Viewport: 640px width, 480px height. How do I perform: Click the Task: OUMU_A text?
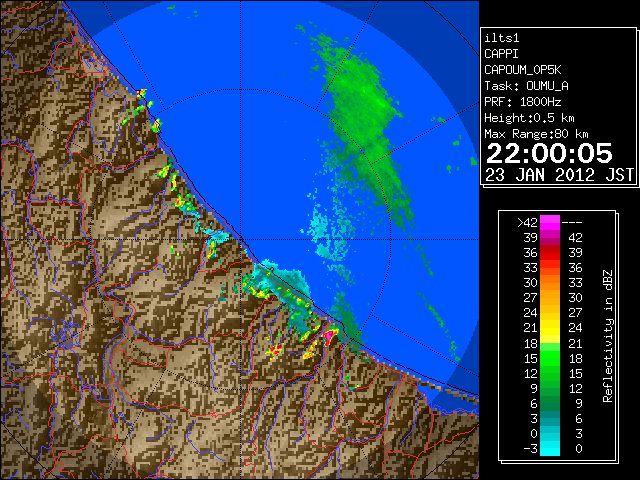tap(526, 86)
